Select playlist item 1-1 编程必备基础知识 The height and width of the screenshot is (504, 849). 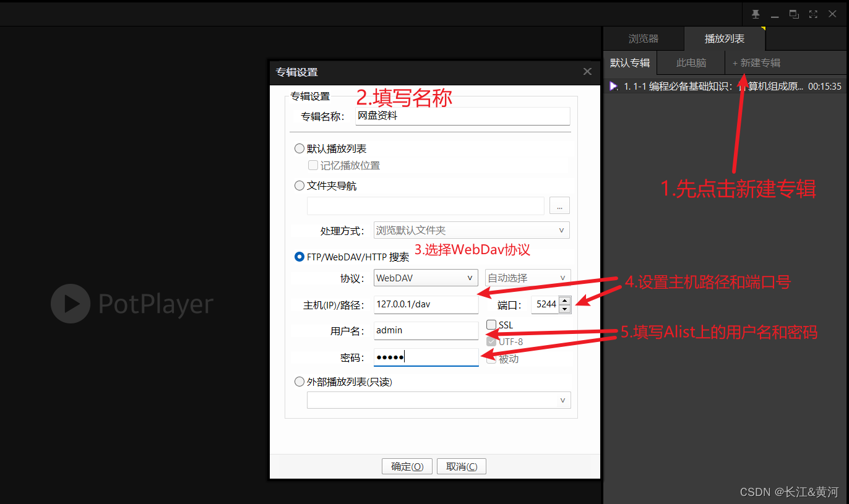[x=725, y=87]
